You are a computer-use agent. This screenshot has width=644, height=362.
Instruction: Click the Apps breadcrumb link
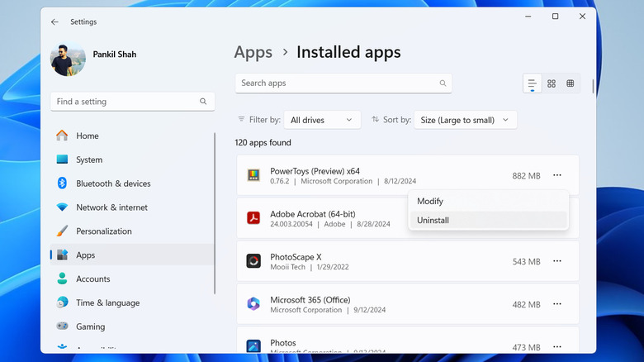pyautogui.click(x=253, y=52)
